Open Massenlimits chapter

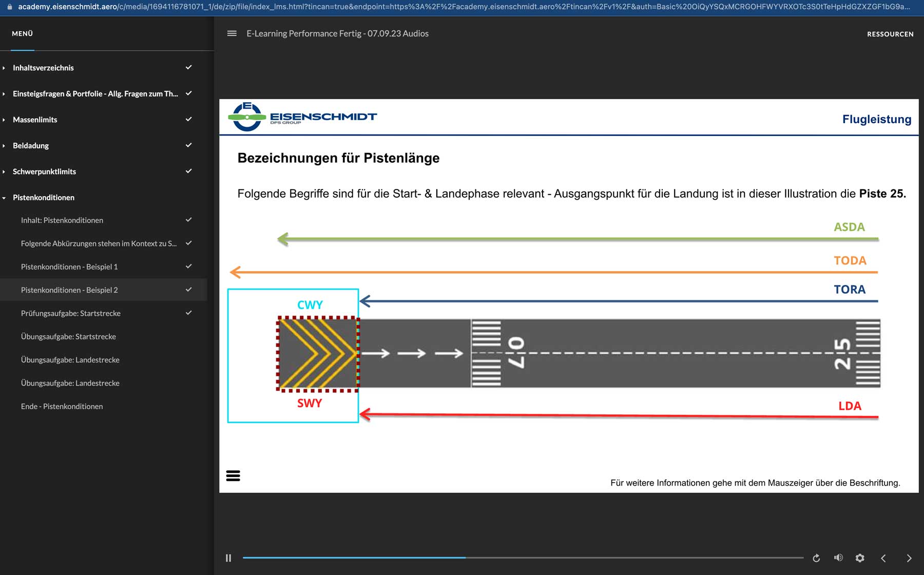[35, 120]
